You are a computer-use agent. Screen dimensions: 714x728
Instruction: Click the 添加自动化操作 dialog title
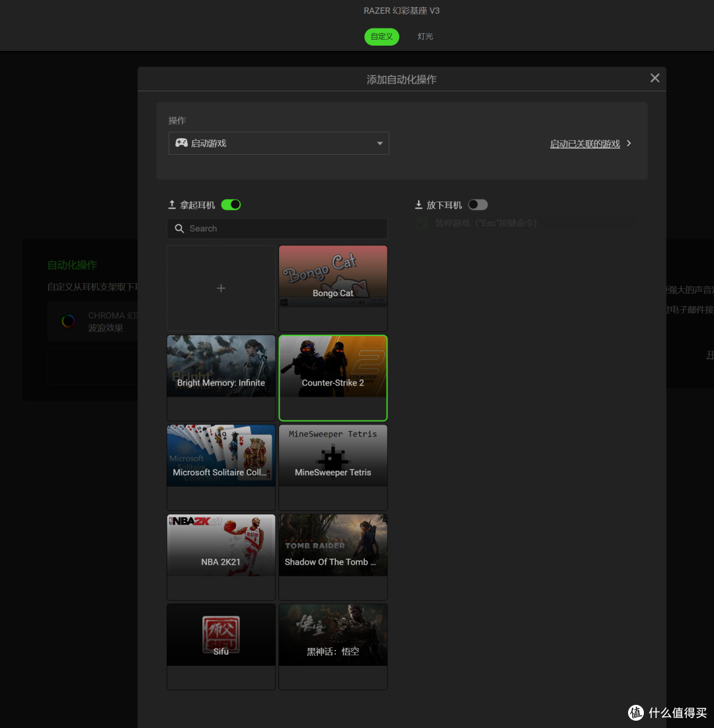coord(401,80)
